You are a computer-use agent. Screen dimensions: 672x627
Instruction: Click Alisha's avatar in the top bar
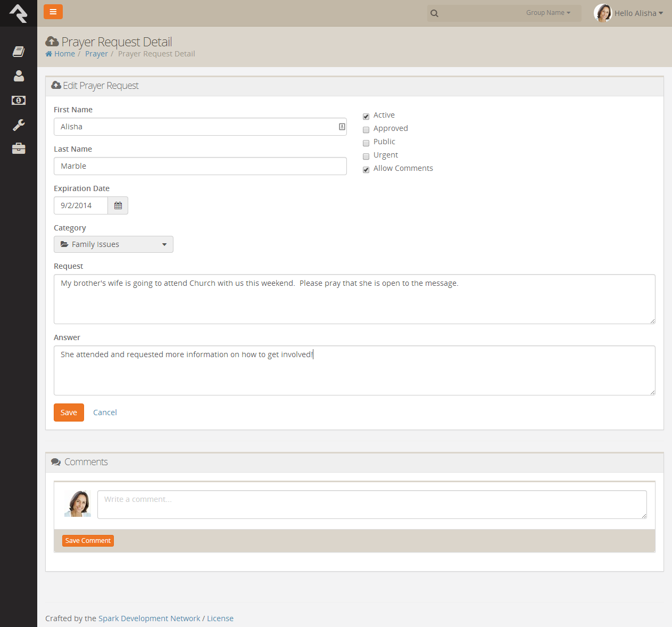[x=603, y=13]
